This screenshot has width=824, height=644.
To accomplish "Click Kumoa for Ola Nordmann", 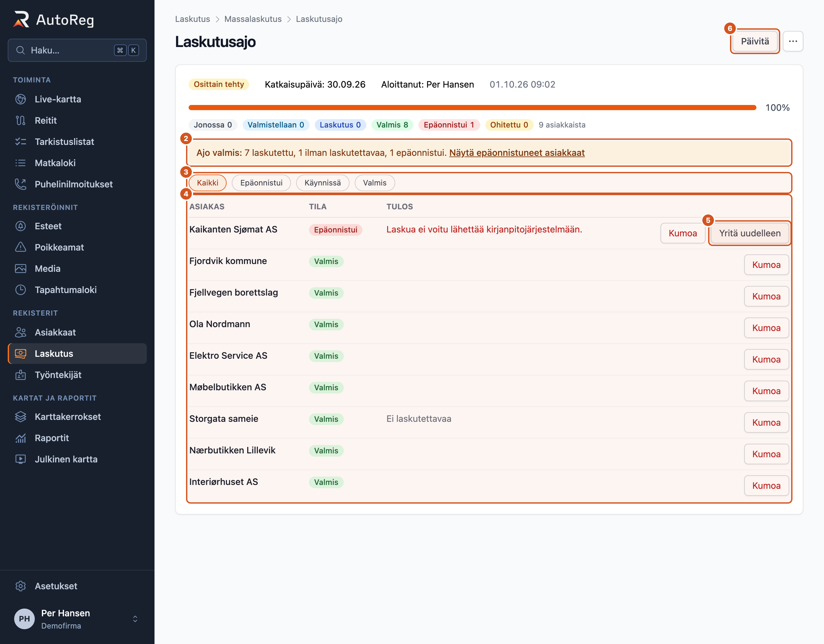I will 766,328.
